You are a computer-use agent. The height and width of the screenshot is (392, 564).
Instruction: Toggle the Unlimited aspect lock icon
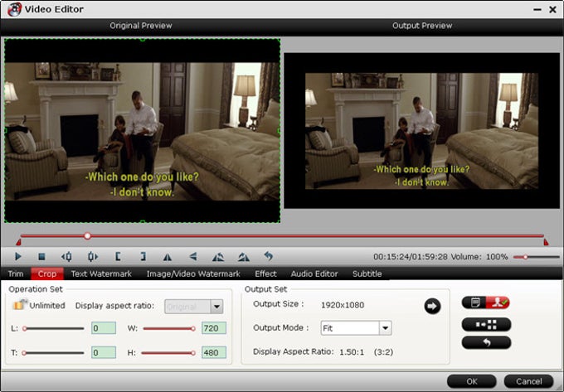tap(20, 305)
